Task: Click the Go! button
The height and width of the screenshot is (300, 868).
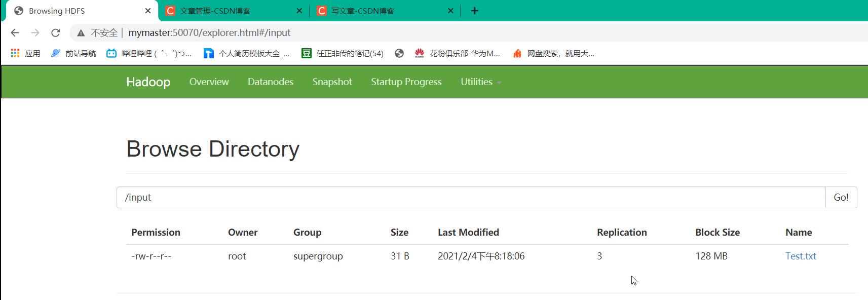Action: (841, 198)
